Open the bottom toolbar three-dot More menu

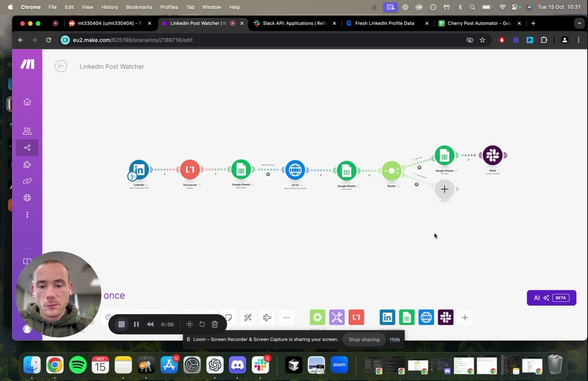point(287,318)
